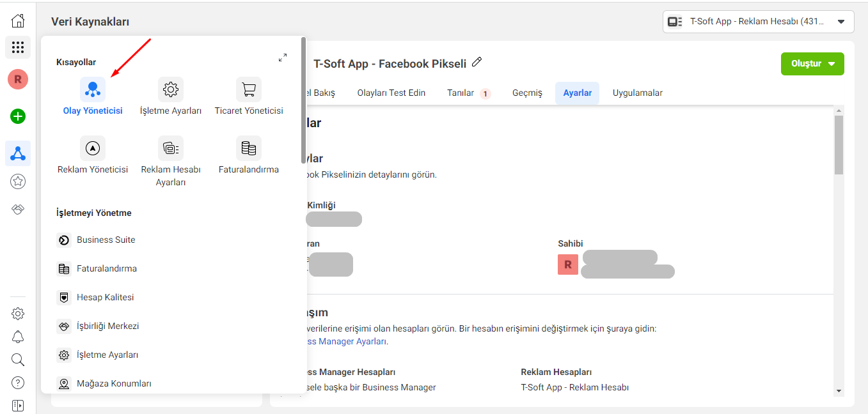This screenshot has height=414, width=868.
Task: Click the settings page vertical scrollbar
Action: coord(839,146)
